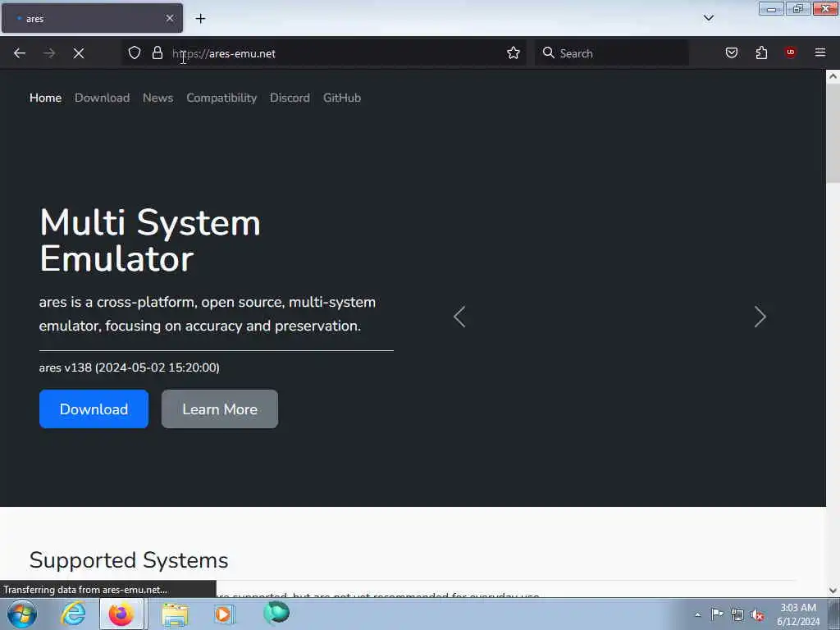Open the Save to Pocket icon
This screenshot has width=840, height=630.
(731, 53)
